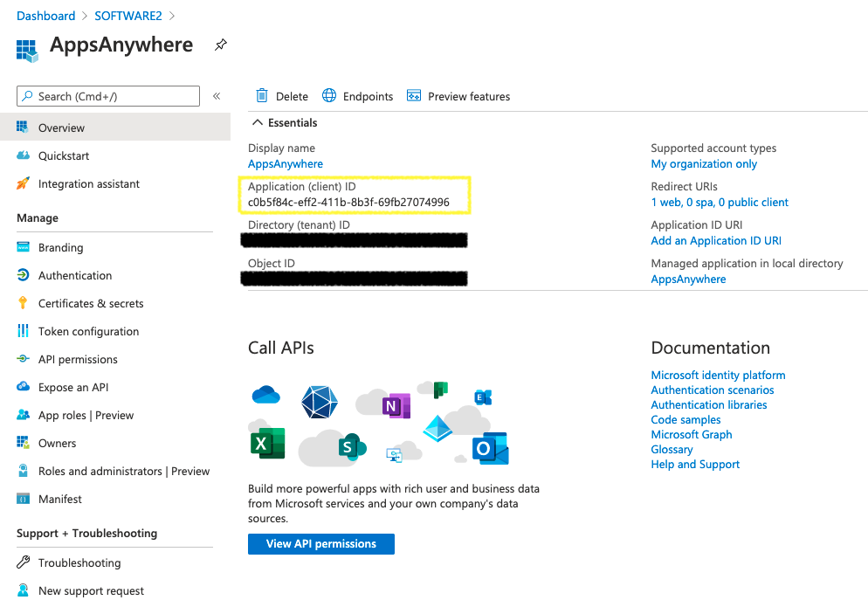Click the sidebar search input field
This screenshot has height=607, width=868.
coord(114,96)
